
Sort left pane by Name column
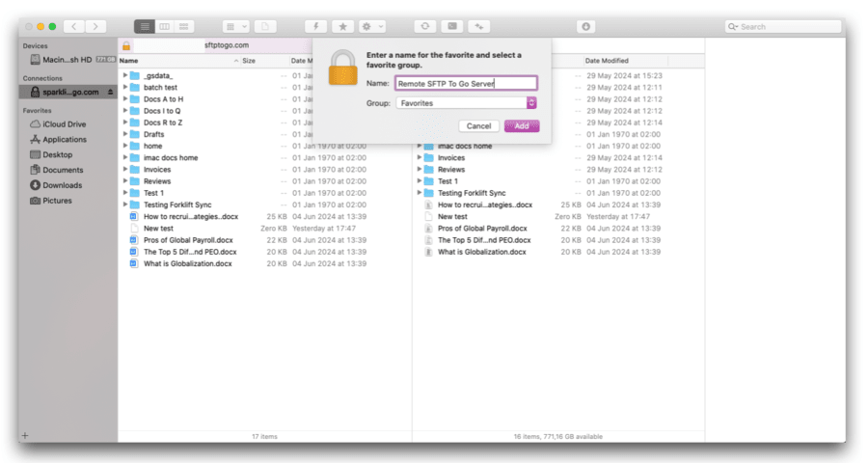pos(178,61)
